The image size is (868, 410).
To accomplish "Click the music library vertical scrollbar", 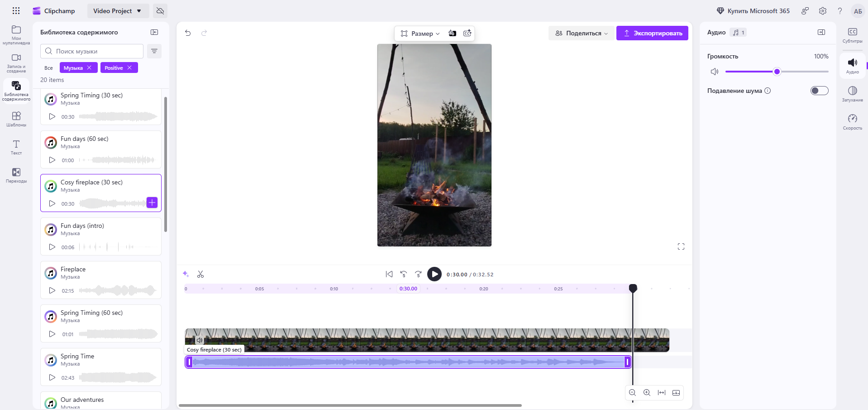I will coord(166,164).
